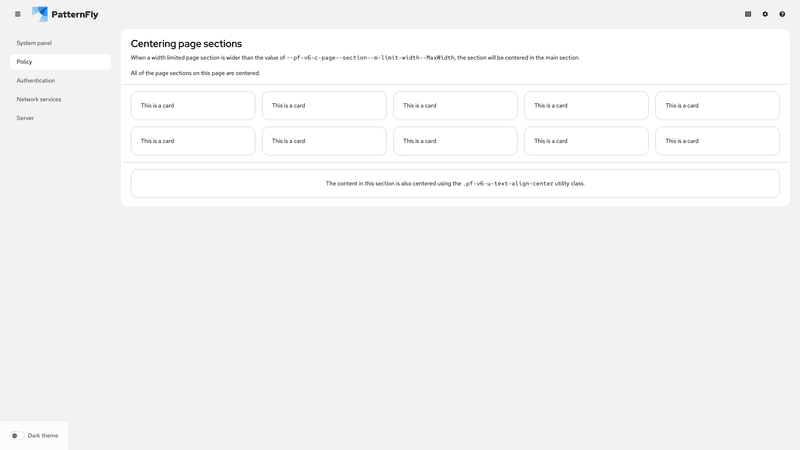Select the second card in the top row
The width and height of the screenshot is (800, 450).
[x=324, y=105]
